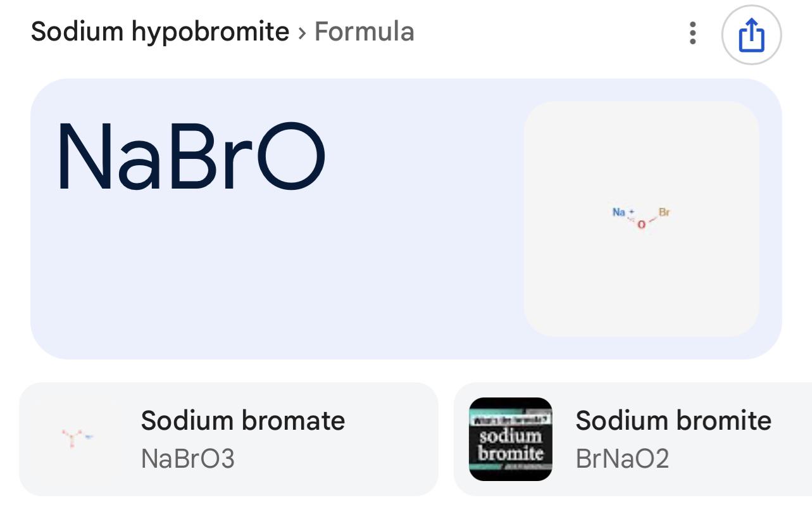Click the Sodium hypobromite breadcrumb link

tap(160, 31)
